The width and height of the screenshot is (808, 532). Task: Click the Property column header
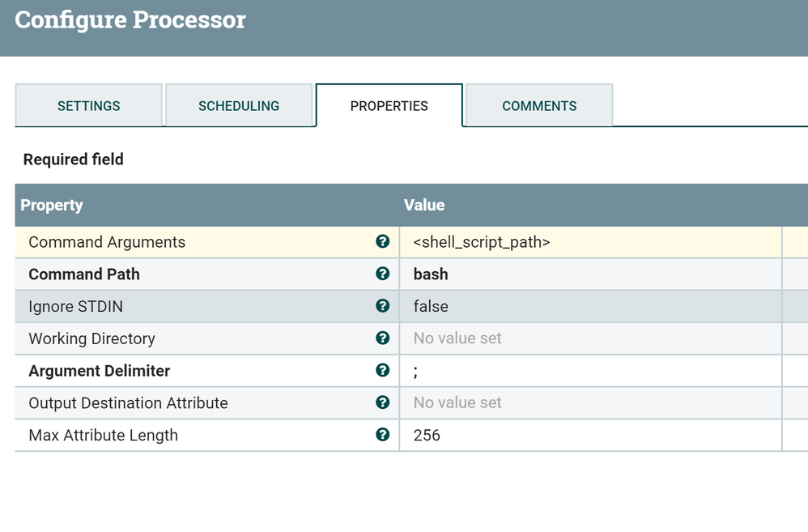[52, 205]
